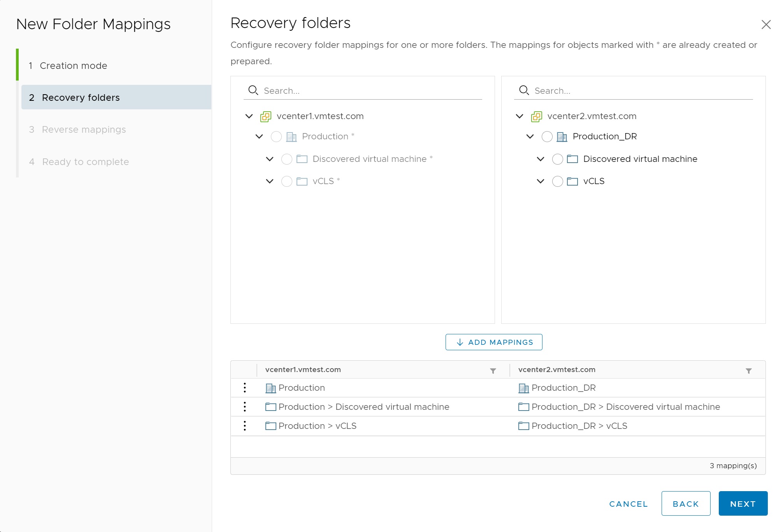
Task: Collapse the Production datacenter node
Action: pos(259,136)
